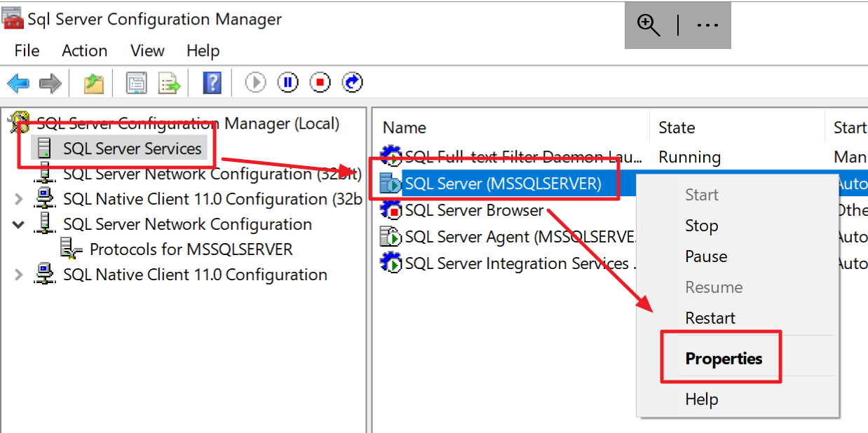Restart the service with the blue refresh icon
868x433 pixels.
pyautogui.click(x=352, y=82)
